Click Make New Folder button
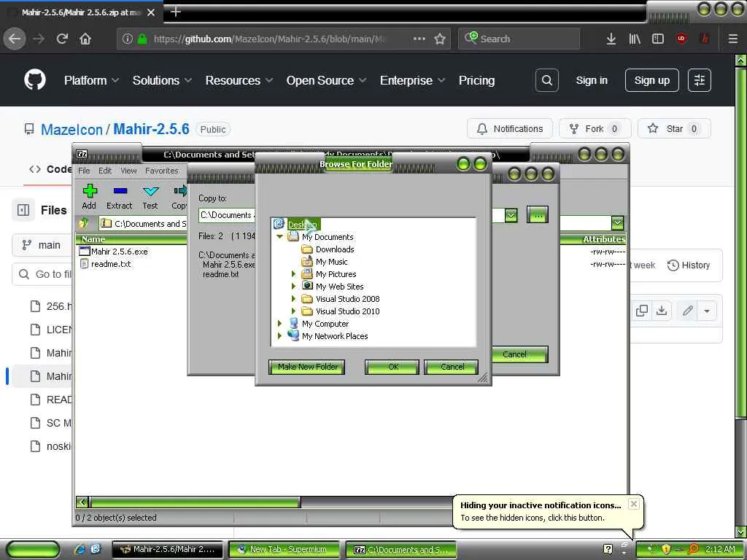Screen dimensions: 747x560 point(307,367)
